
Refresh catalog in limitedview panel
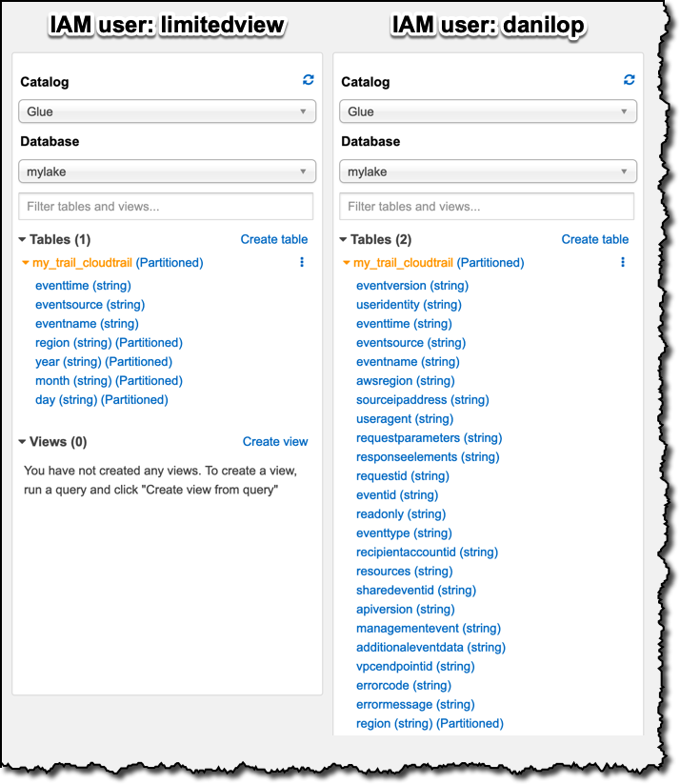click(308, 80)
